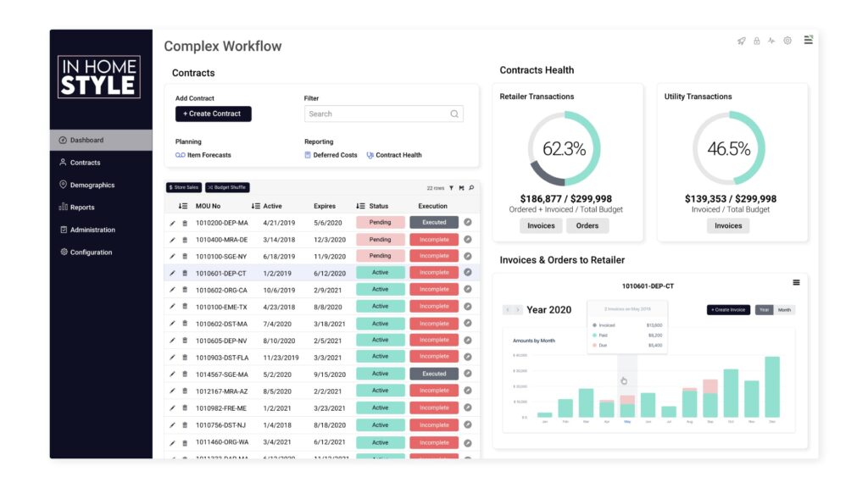Sort the table by the Active column icon
The image size is (868, 488).
click(256, 207)
